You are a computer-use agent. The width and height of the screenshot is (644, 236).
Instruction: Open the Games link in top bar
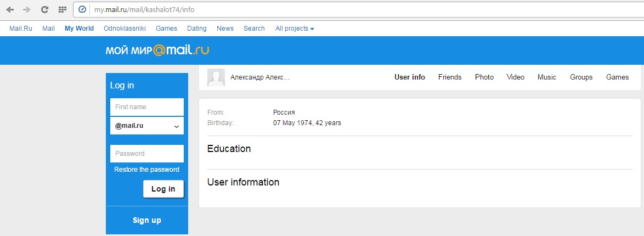166,29
